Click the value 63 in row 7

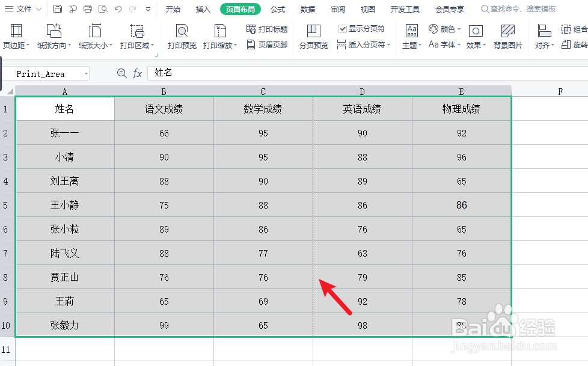(363, 253)
